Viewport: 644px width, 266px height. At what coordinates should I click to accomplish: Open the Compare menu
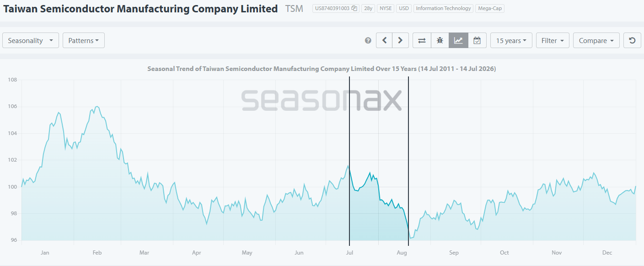click(x=596, y=40)
